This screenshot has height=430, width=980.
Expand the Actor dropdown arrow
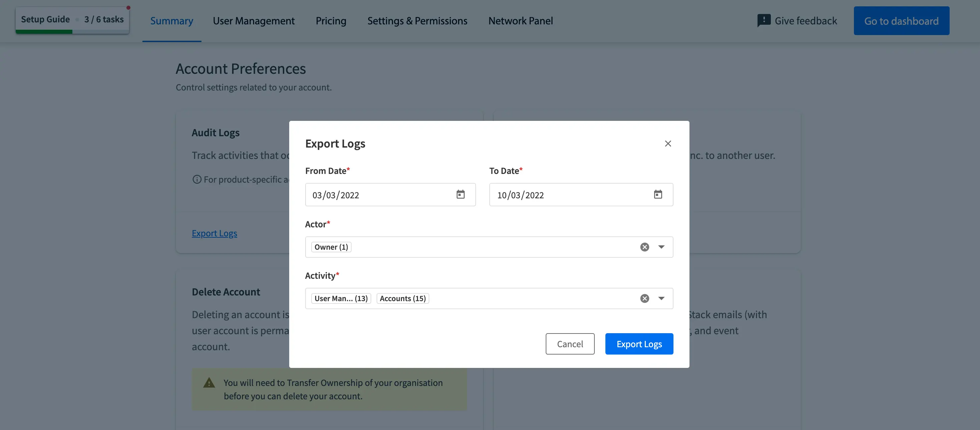(x=661, y=247)
